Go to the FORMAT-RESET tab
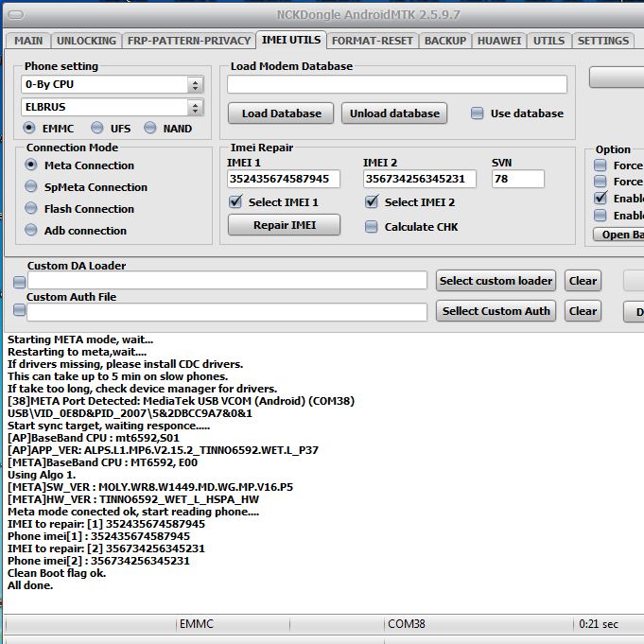Viewport: 644px width, 644px height. tap(372, 41)
